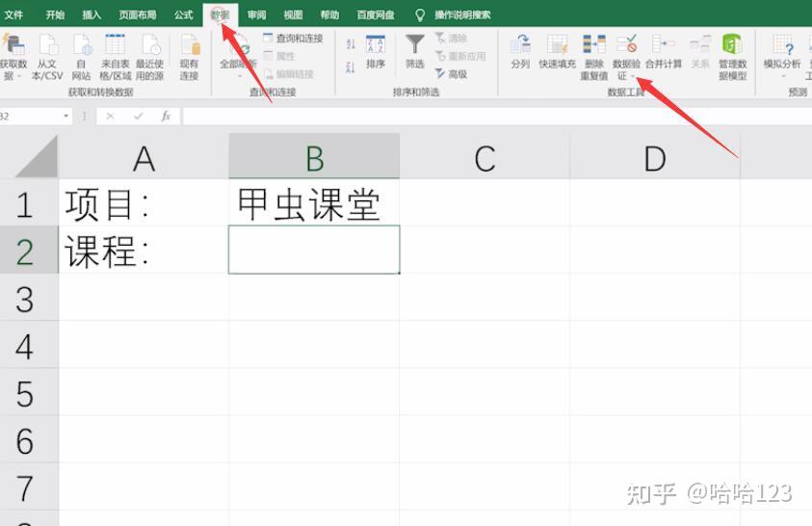Screen dimensions: 812x526
Task: Select cell A2 containing 课程:
Action: (144, 250)
